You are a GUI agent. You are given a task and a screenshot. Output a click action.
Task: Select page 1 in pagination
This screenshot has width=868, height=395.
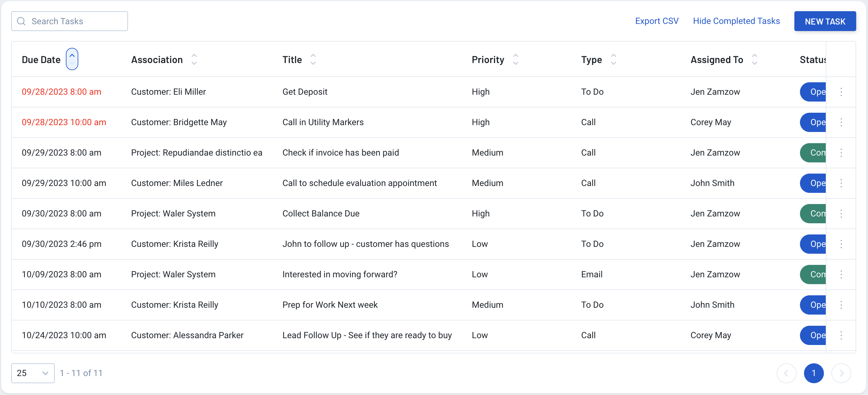(x=814, y=373)
